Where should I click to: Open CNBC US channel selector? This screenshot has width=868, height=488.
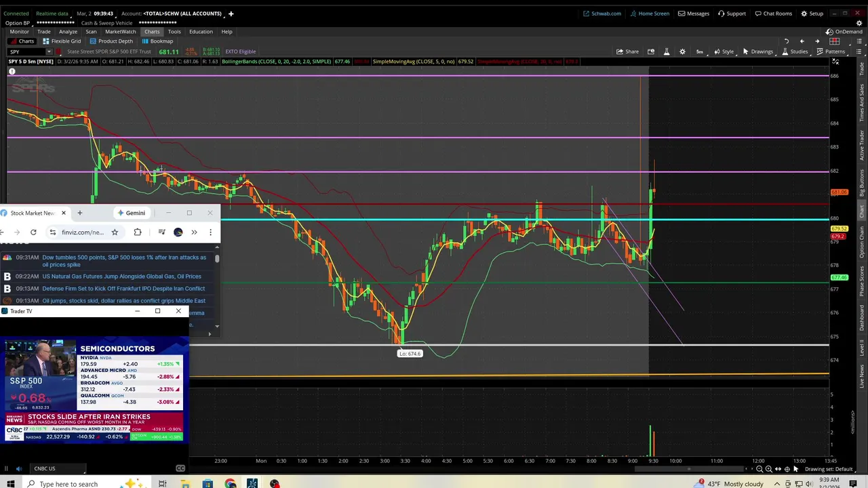[x=58, y=468]
